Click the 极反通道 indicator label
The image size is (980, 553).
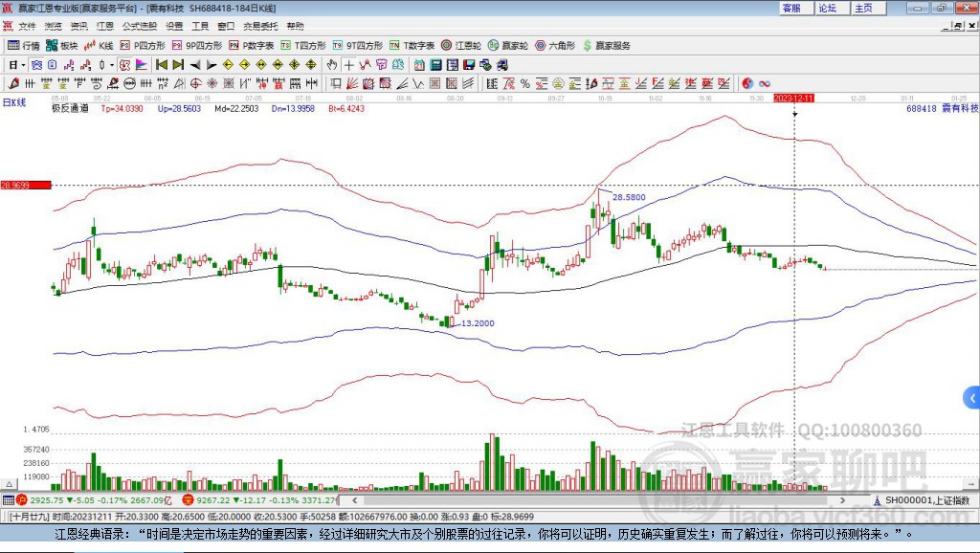click(x=70, y=109)
